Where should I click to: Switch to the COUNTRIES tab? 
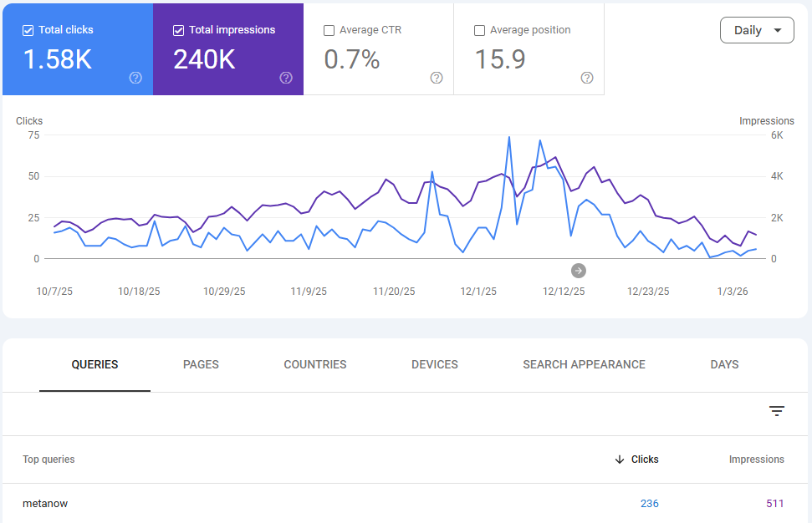pos(314,364)
